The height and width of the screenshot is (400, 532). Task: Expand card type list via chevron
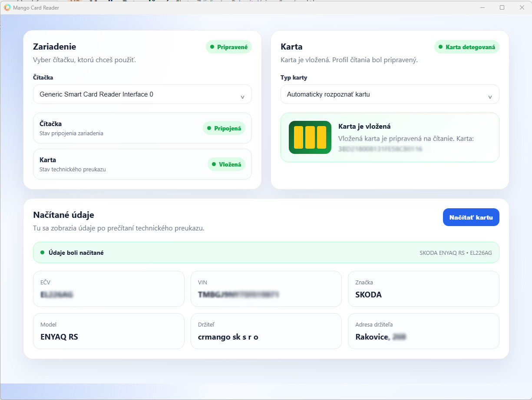click(490, 97)
